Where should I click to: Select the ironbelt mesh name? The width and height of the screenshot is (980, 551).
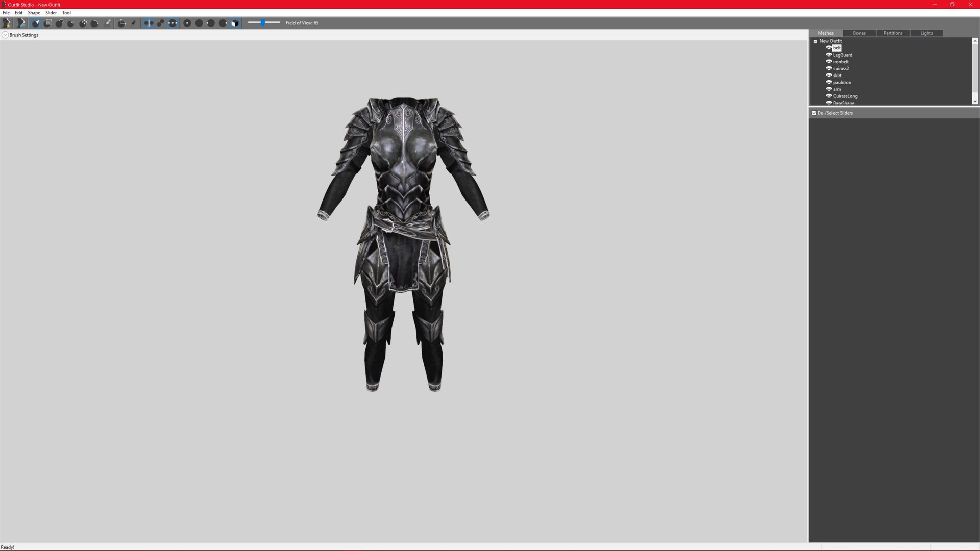[841, 62]
